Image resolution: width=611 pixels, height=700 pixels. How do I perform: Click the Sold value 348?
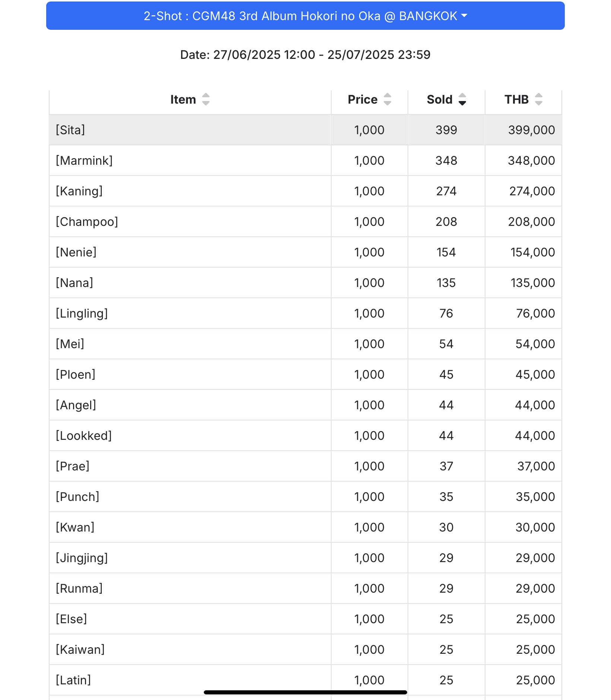pos(446,160)
